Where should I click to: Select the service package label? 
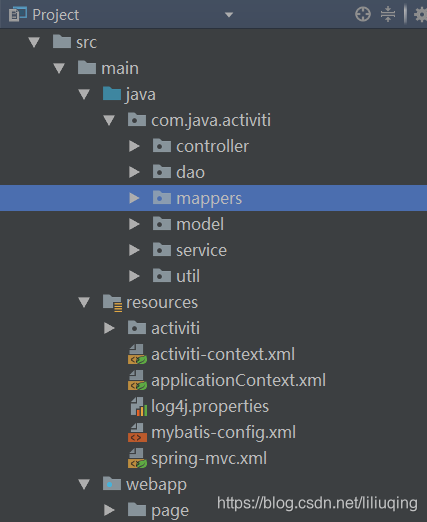tap(201, 251)
